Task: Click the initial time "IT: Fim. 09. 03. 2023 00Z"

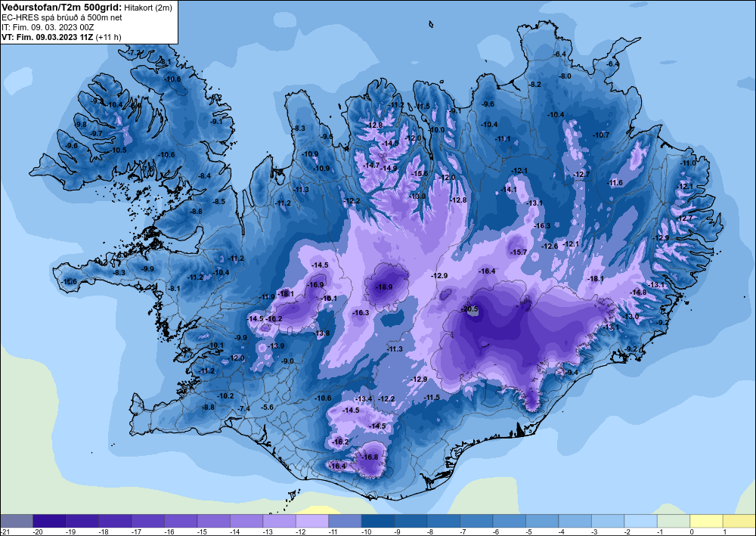Action: pos(48,27)
